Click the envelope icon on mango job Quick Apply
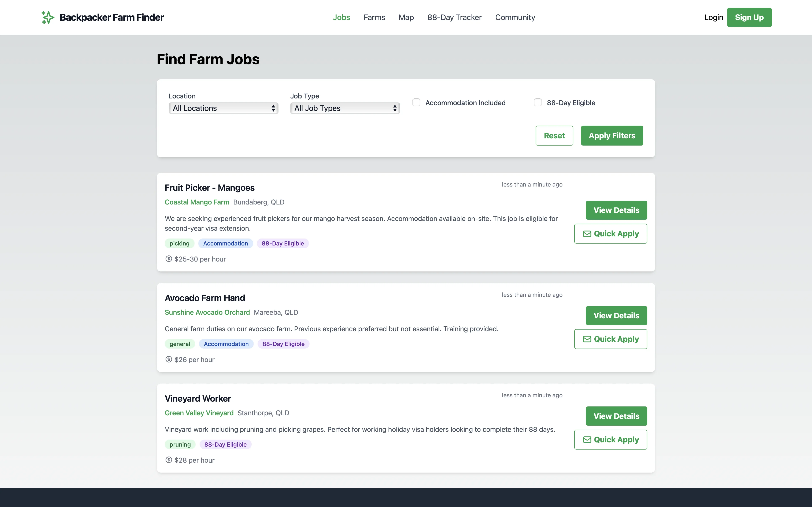The height and width of the screenshot is (507, 812). [587, 234]
